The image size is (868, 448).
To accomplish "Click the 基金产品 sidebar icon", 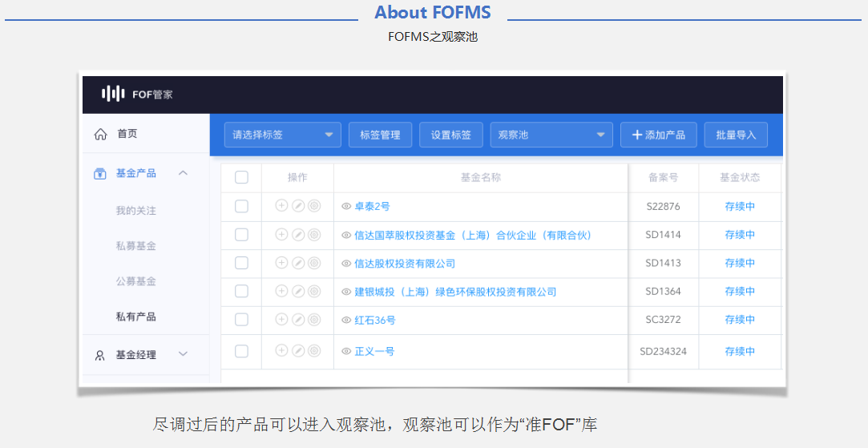I will click(100, 174).
